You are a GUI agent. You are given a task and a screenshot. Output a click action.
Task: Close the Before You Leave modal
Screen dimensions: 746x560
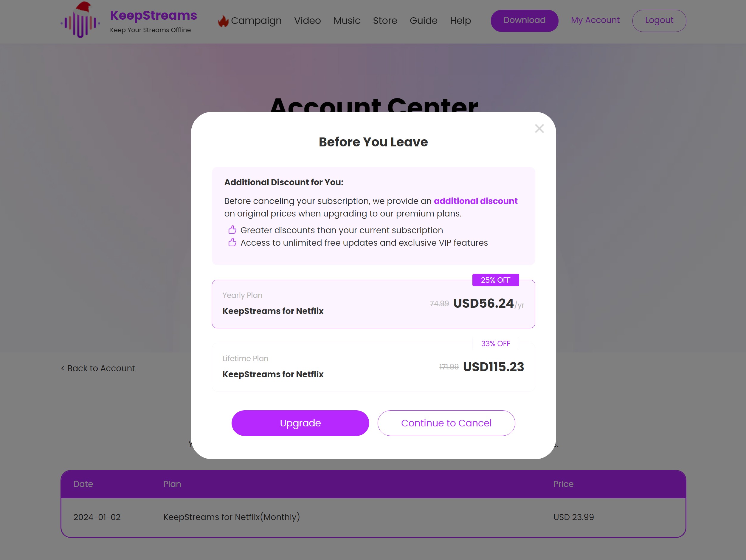pos(539,128)
